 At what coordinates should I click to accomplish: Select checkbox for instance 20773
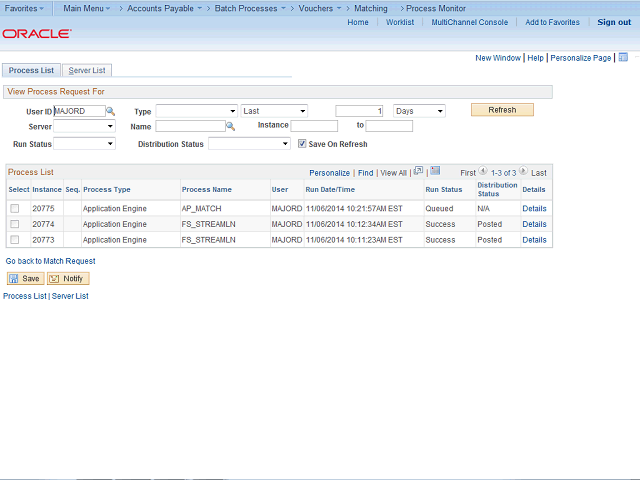click(x=15, y=240)
